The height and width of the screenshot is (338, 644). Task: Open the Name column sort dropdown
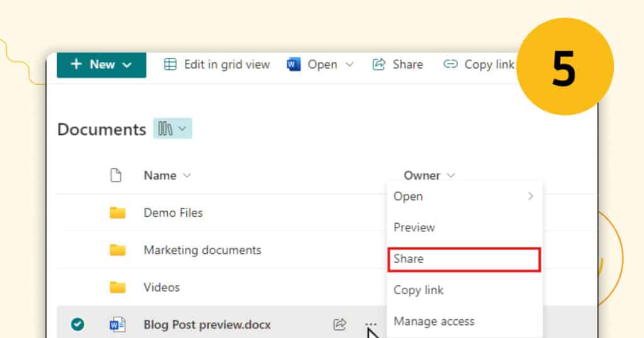click(x=187, y=176)
